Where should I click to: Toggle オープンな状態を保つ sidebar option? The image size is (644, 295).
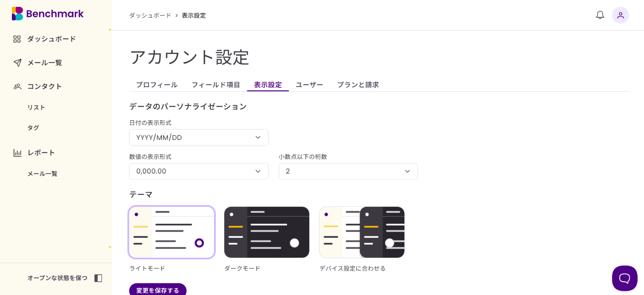coord(65,278)
